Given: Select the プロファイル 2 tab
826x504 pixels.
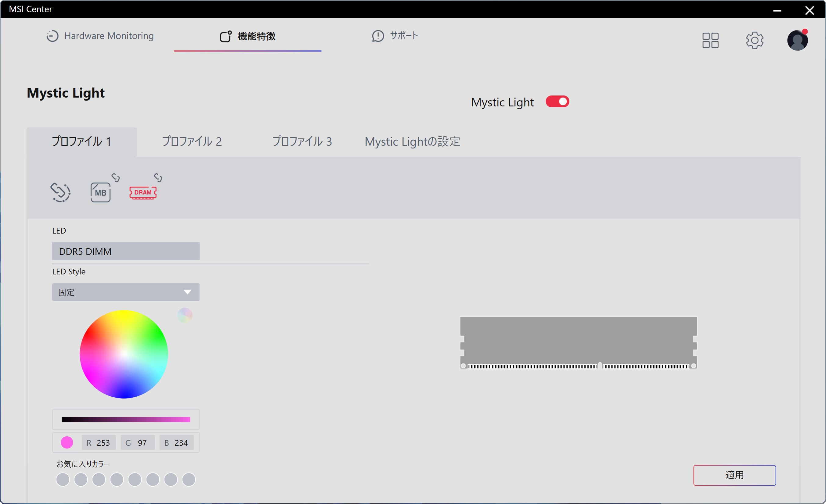Looking at the screenshot, I should [192, 142].
